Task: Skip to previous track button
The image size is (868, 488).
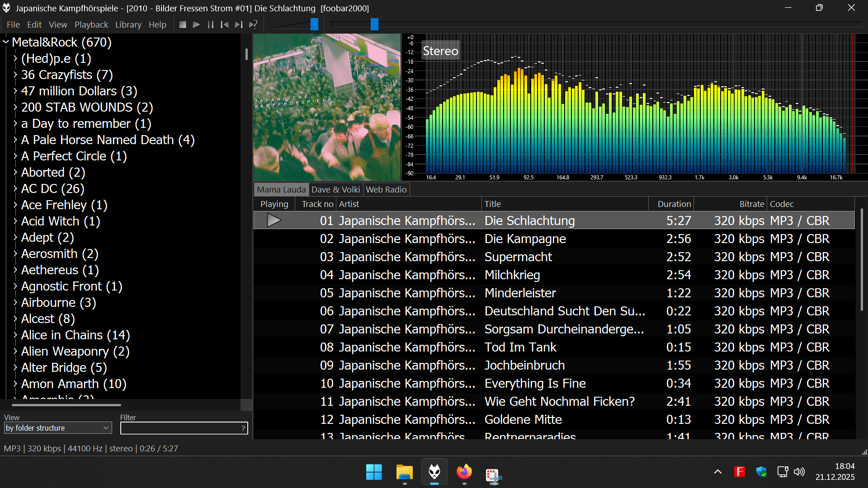Action: (225, 25)
